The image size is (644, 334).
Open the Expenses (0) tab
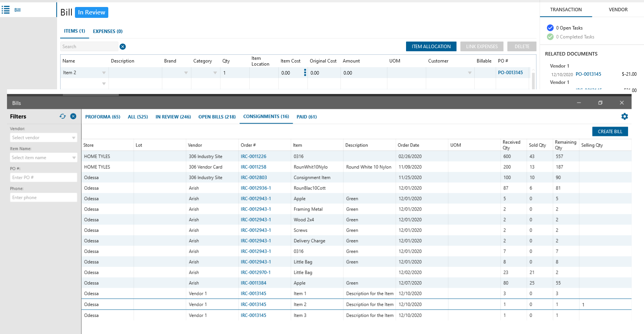pyautogui.click(x=108, y=31)
